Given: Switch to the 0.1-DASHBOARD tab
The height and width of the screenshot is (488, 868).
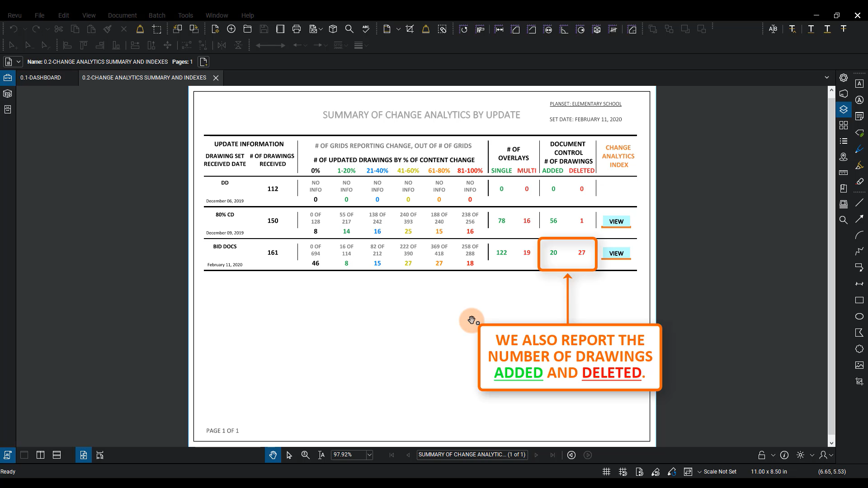Looking at the screenshot, I should tap(41, 78).
